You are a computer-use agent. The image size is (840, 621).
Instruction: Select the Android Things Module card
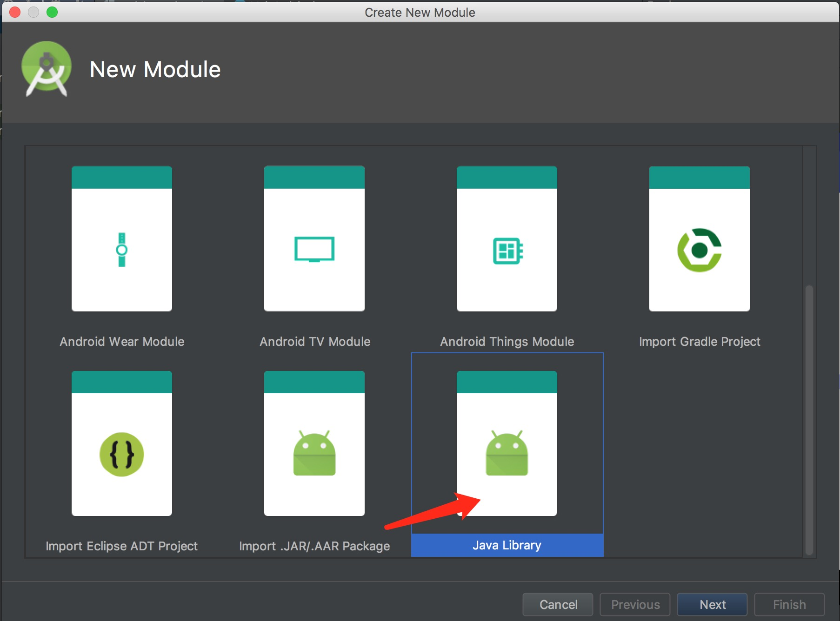(x=507, y=238)
